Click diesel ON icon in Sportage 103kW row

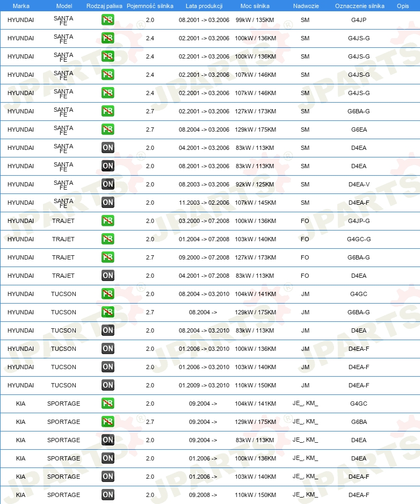(x=107, y=477)
